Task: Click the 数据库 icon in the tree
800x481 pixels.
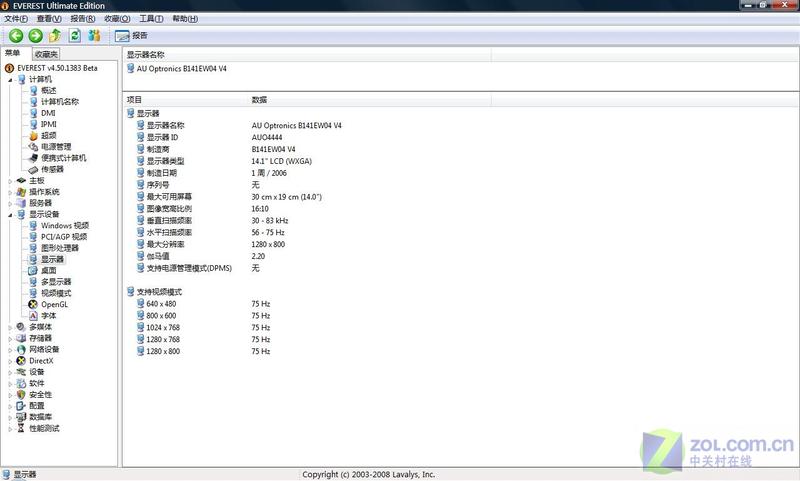Action: tap(21, 417)
